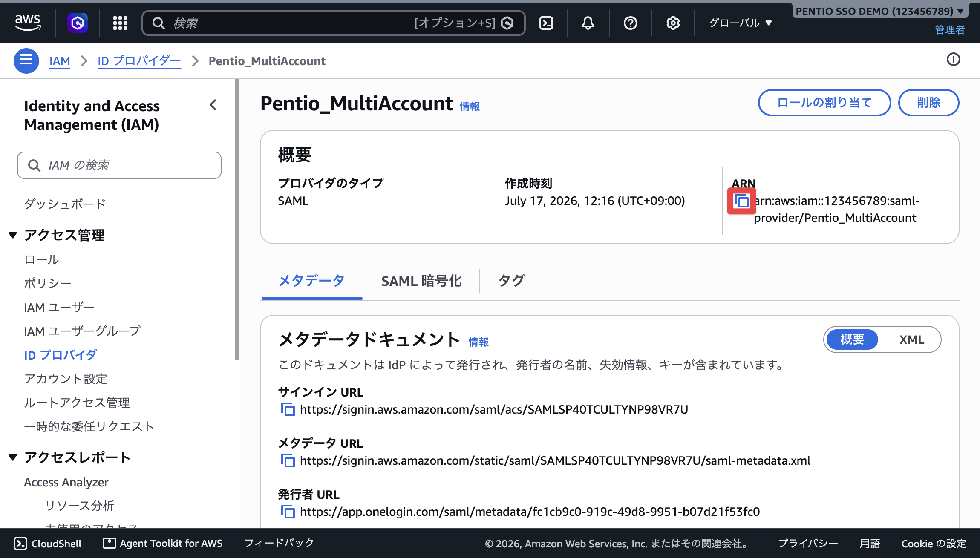Screen dimensions: 980x558
Task: Open ダッシュボード in sidebar
Action: pos(65,204)
